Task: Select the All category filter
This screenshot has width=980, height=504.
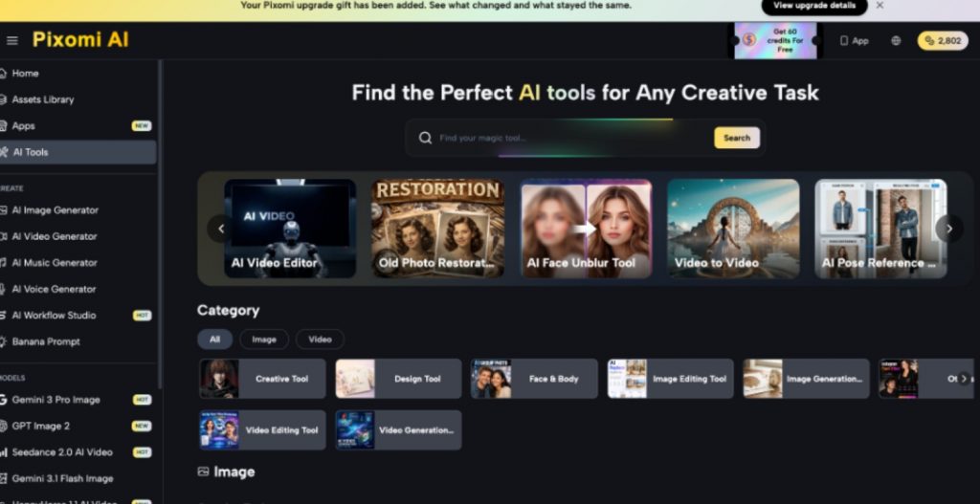Action: 214,340
